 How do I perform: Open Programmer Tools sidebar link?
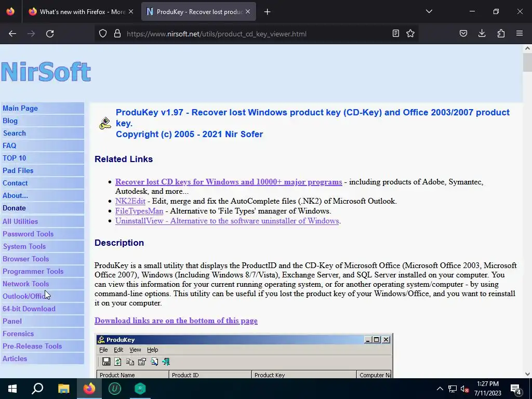tap(33, 271)
